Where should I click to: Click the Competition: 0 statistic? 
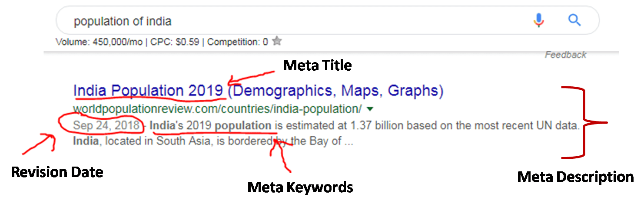tap(237, 42)
